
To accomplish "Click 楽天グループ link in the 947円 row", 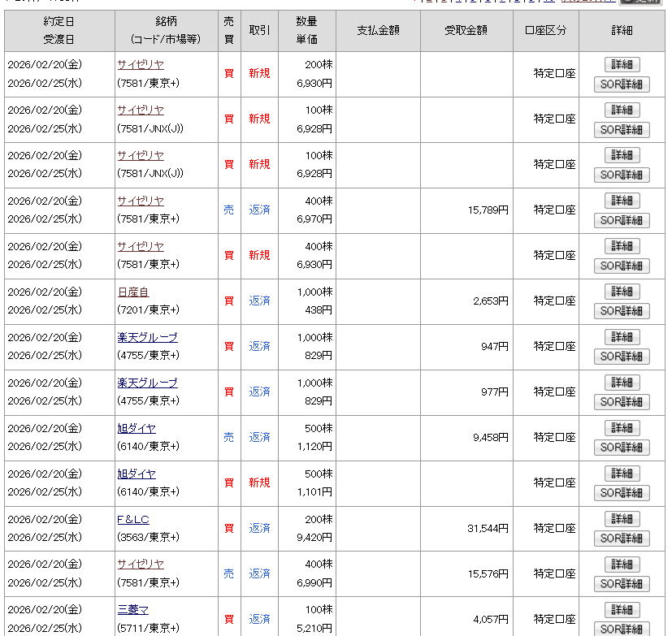I will [146, 337].
